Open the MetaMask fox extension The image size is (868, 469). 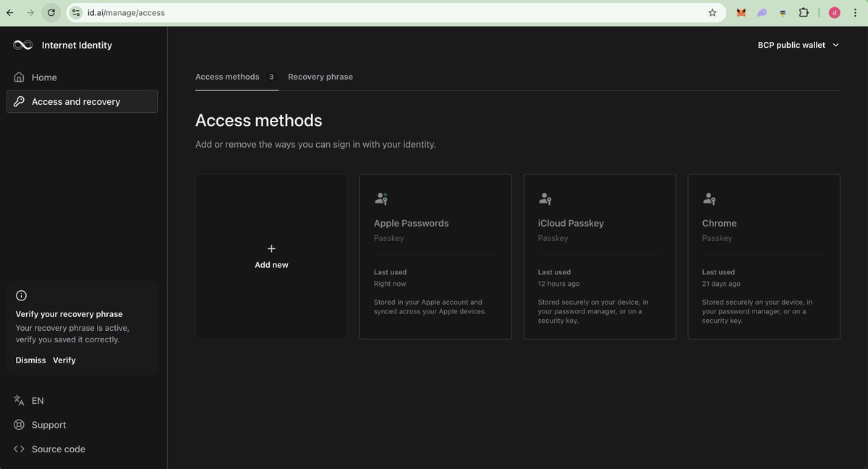coord(741,12)
